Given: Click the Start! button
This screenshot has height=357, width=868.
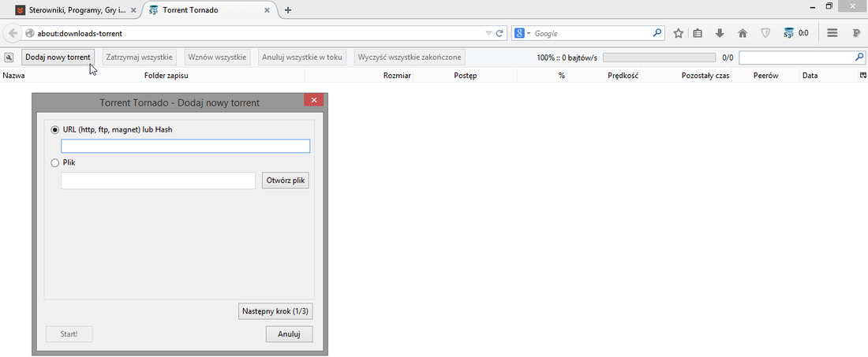Looking at the screenshot, I should point(69,334).
